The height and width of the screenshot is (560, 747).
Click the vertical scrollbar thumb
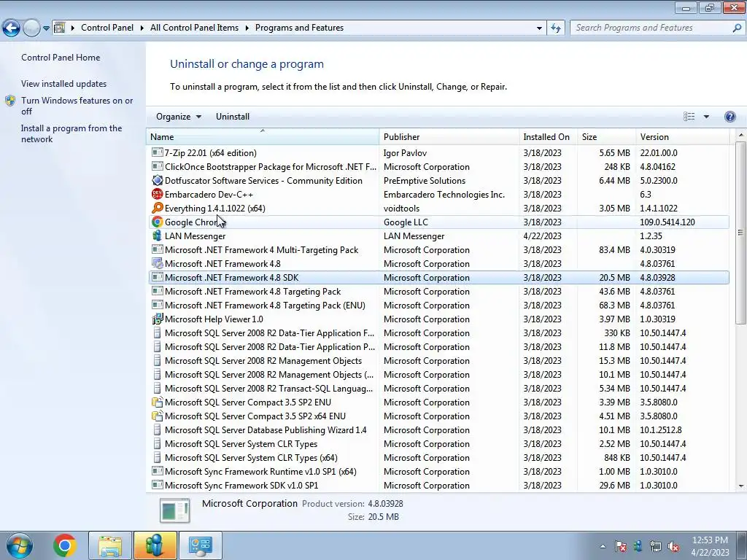tap(740, 233)
